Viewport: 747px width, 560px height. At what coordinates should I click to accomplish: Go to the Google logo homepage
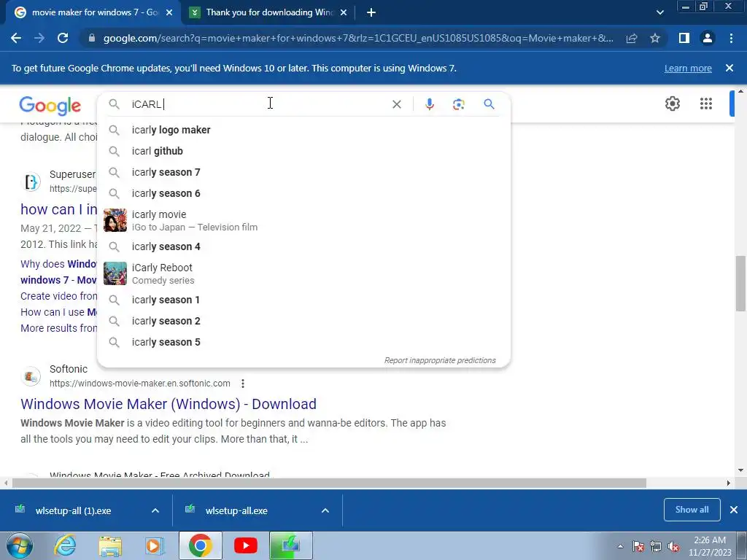click(x=50, y=105)
